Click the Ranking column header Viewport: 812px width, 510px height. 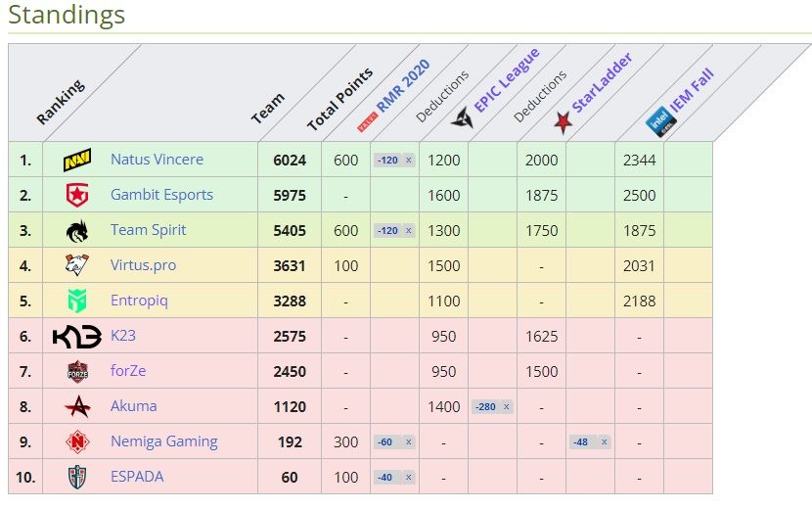click(x=61, y=102)
